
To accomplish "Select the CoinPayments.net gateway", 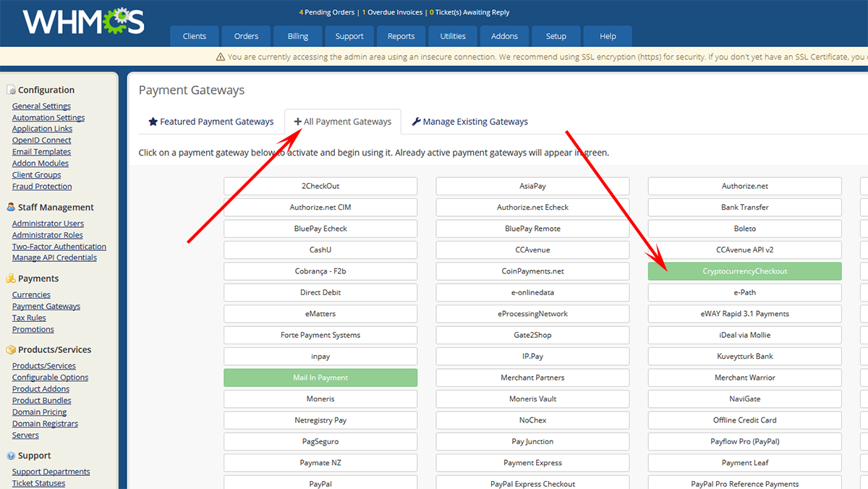I will pos(532,271).
